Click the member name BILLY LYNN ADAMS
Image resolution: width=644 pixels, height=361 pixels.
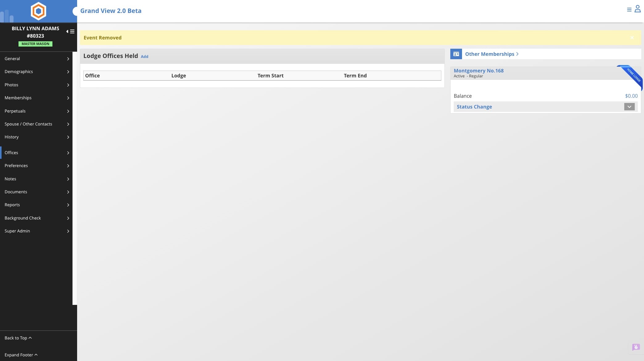(35, 28)
